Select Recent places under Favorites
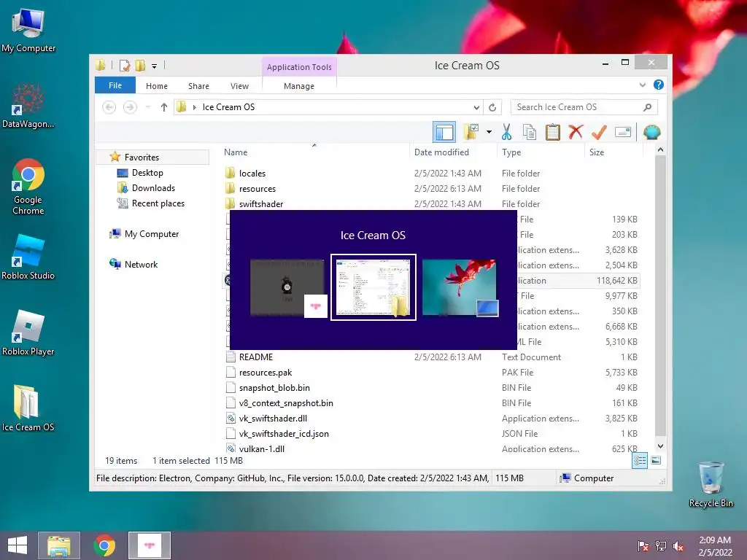Image resolution: width=747 pixels, height=560 pixels. coord(158,203)
